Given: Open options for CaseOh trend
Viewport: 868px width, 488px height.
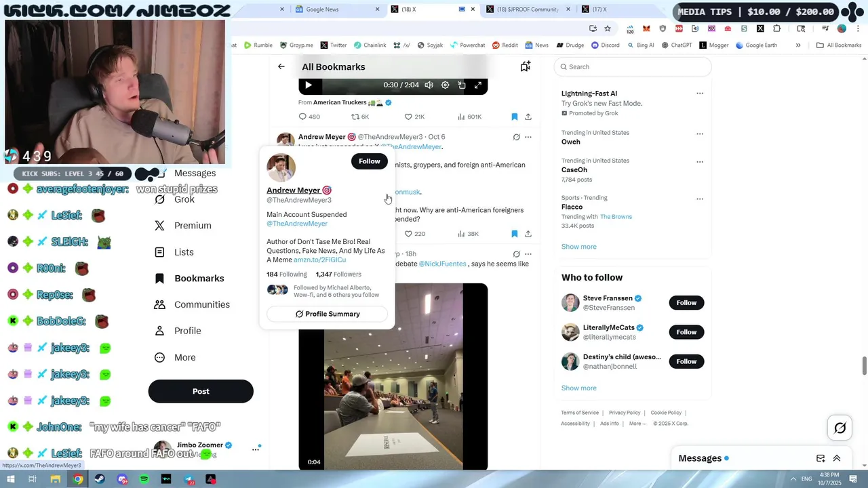Looking at the screenshot, I should (700, 162).
